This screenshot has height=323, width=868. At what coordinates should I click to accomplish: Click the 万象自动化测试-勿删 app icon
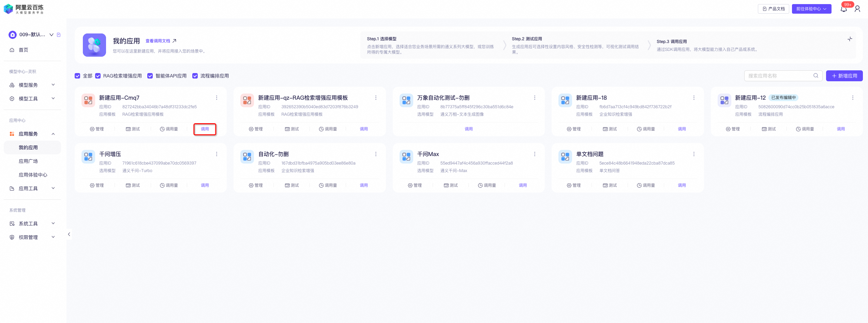406,100
